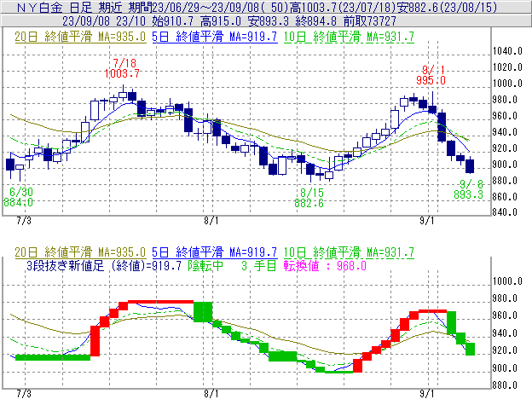This screenshot has height=405, width=532.
Task: Click the 9/1 date on lower chart axis
Action: [x=427, y=394]
